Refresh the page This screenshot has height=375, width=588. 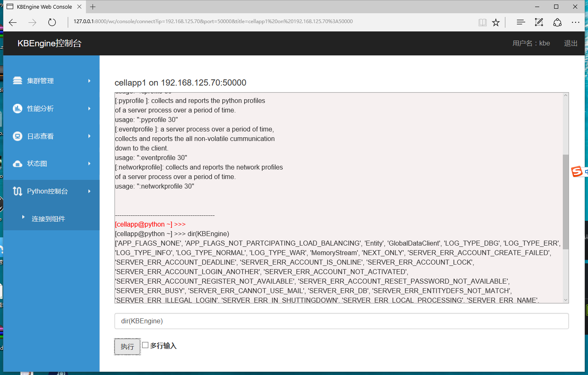pyautogui.click(x=52, y=22)
